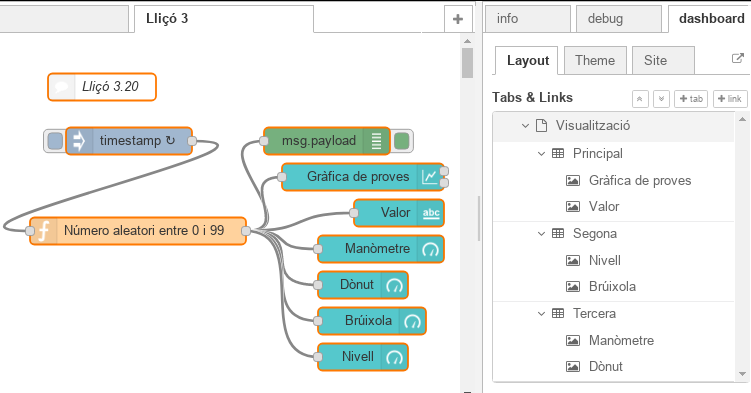This screenshot has width=751, height=393.
Task: Click the abc text icon on Valor node
Action: [431, 213]
